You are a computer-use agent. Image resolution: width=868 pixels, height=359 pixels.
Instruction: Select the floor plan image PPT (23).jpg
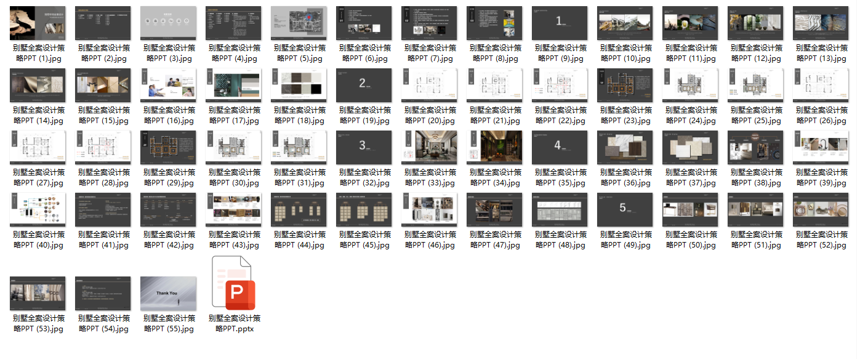pos(625,85)
